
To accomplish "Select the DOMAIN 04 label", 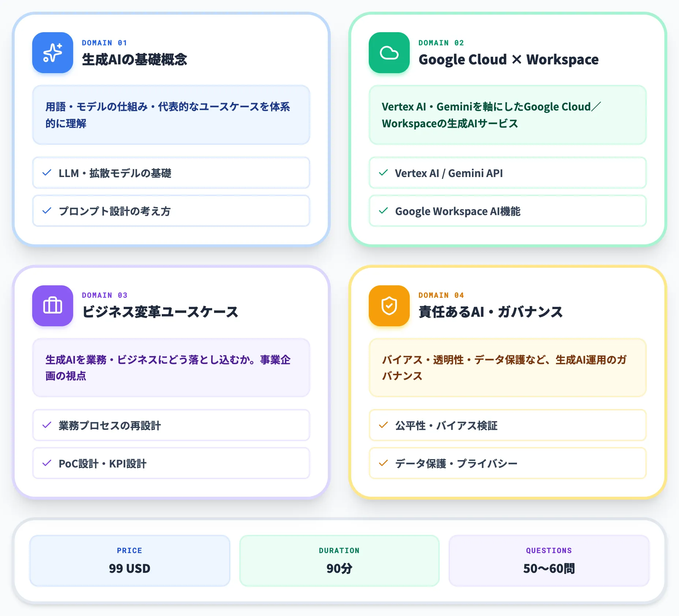I will click(x=441, y=295).
